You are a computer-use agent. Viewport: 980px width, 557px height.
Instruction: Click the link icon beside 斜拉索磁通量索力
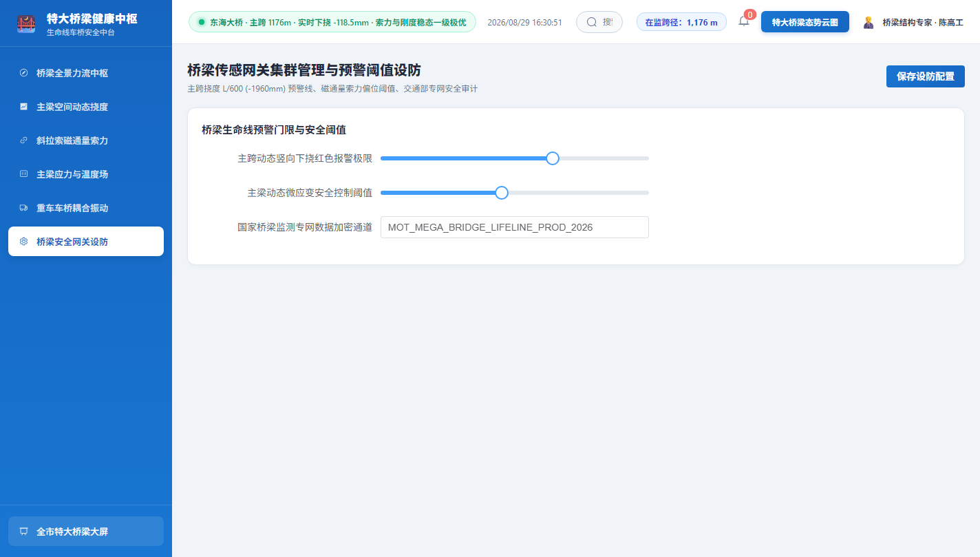pyautogui.click(x=23, y=140)
